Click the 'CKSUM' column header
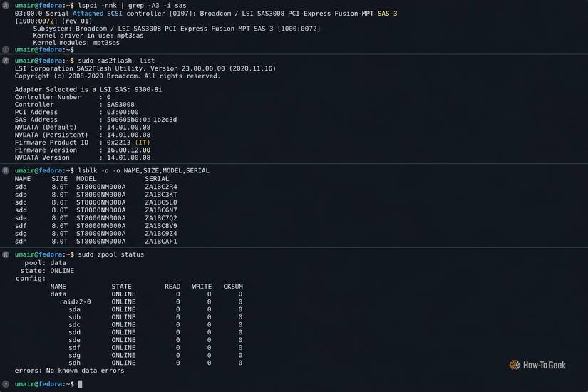 (233, 287)
